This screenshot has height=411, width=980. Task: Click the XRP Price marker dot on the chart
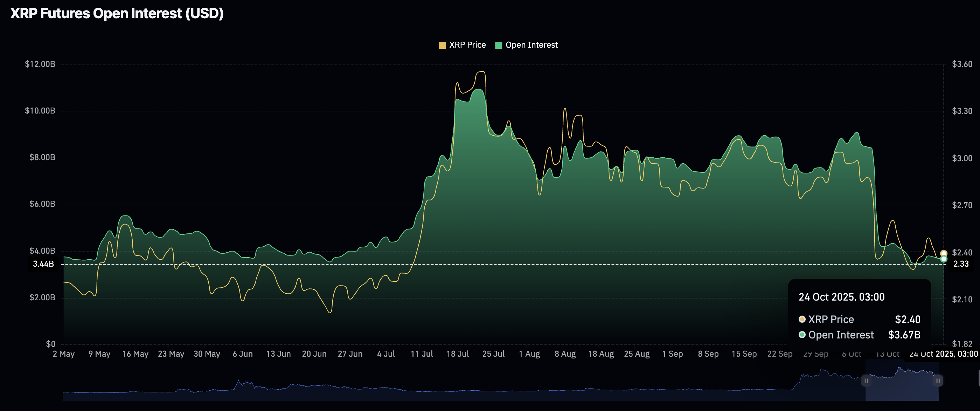944,253
